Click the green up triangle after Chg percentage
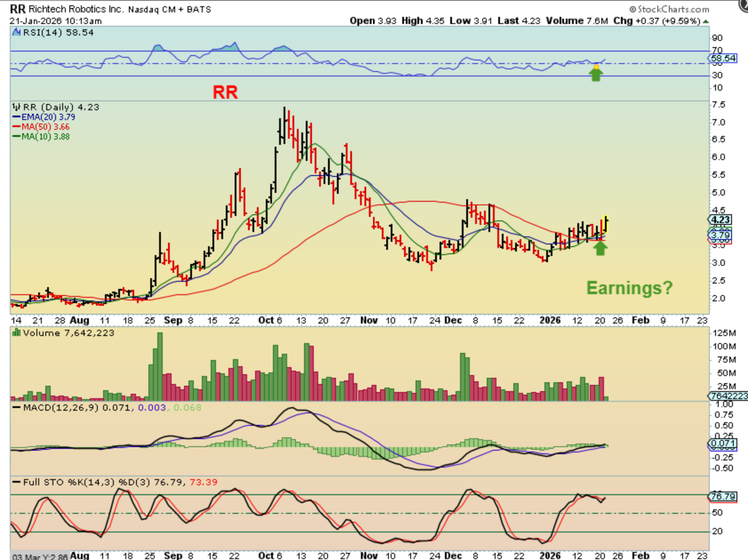The image size is (748, 560). click(706, 21)
